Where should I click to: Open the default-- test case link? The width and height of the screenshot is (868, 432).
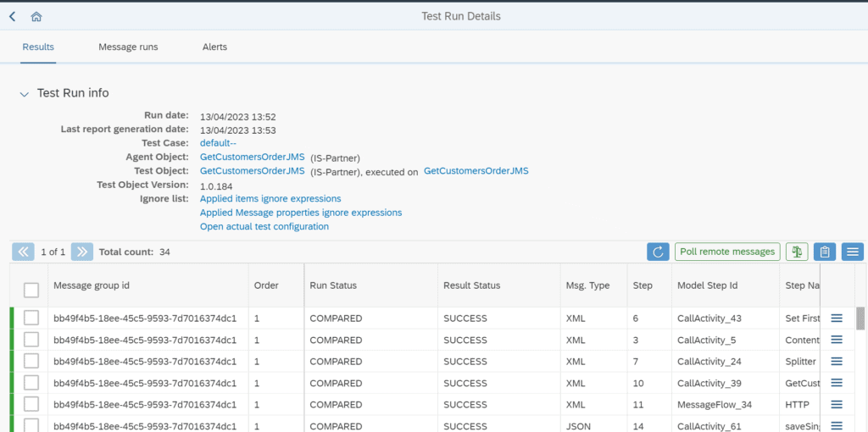coord(218,143)
